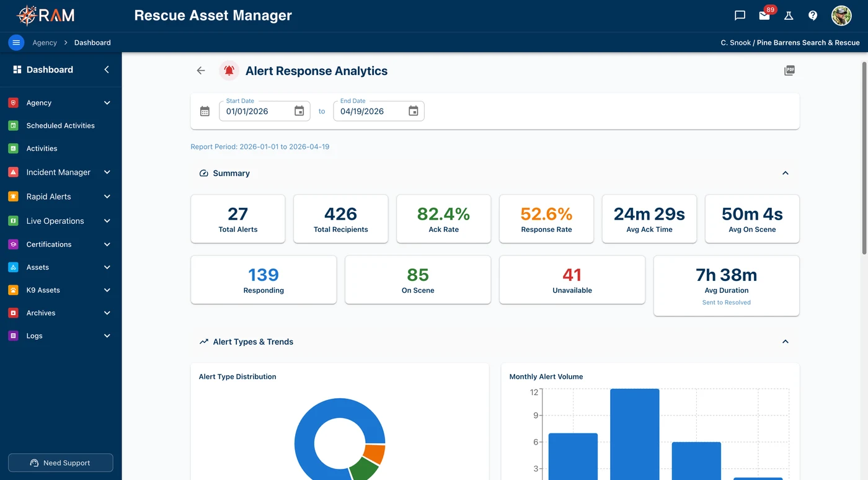
Task: Open the help question mark icon
Action: click(x=813, y=16)
